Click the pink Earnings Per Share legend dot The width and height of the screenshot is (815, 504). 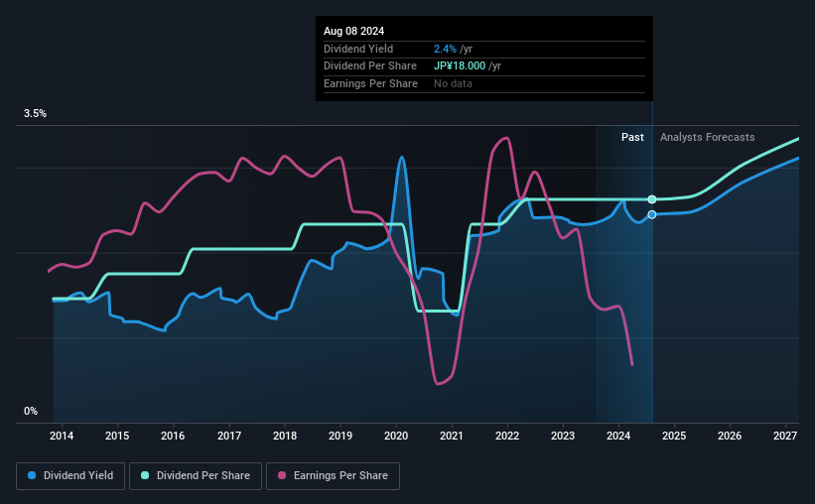[x=282, y=475]
